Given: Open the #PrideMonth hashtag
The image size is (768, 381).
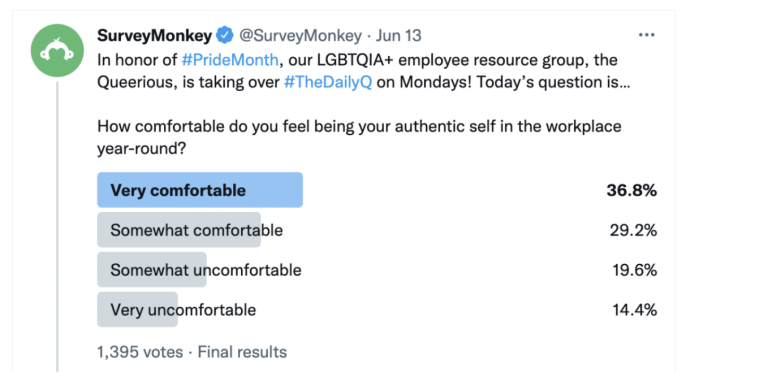Looking at the screenshot, I should point(230,60).
